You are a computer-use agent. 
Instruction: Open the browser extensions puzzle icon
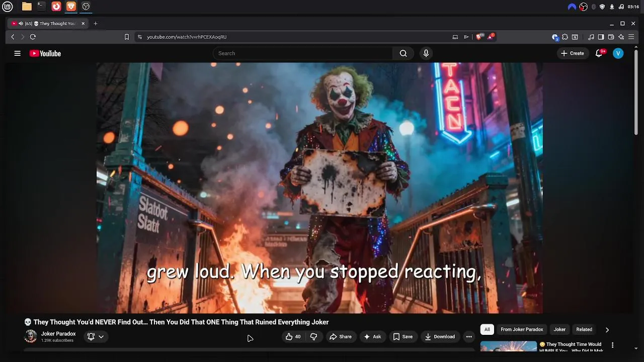click(x=565, y=37)
